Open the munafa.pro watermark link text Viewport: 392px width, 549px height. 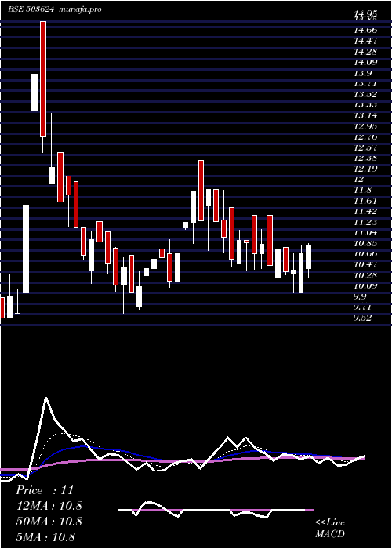click(x=80, y=9)
